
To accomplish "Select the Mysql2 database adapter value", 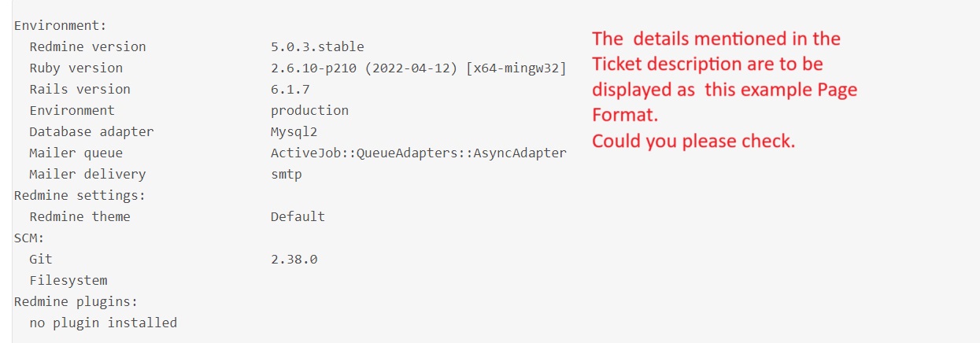I will point(294,131).
